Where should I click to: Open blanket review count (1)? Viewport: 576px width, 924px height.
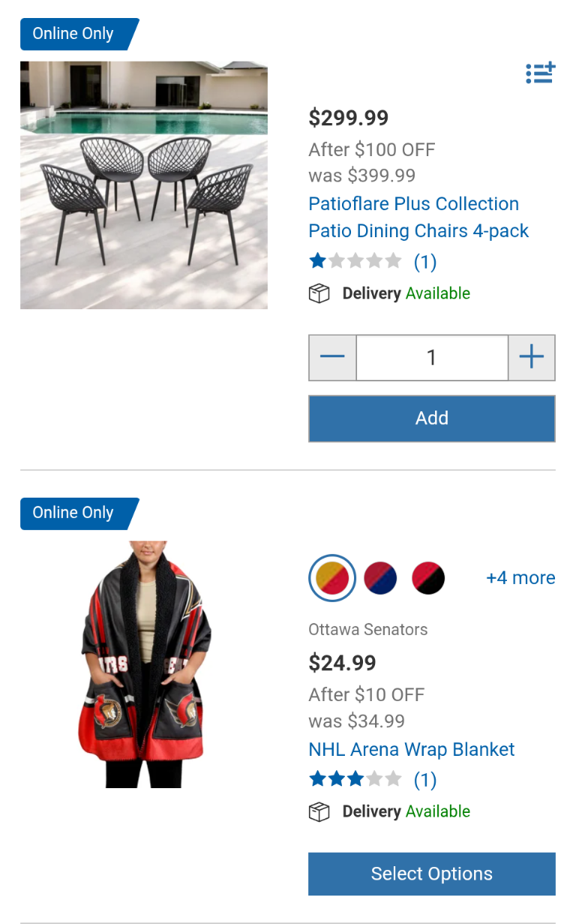pyautogui.click(x=425, y=780)
